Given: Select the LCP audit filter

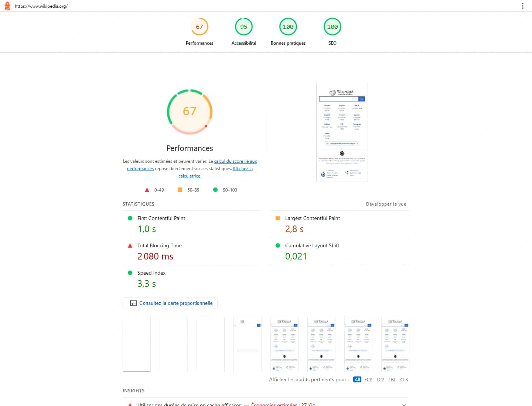Looking at the screenshot, I should tap(381, 379).
